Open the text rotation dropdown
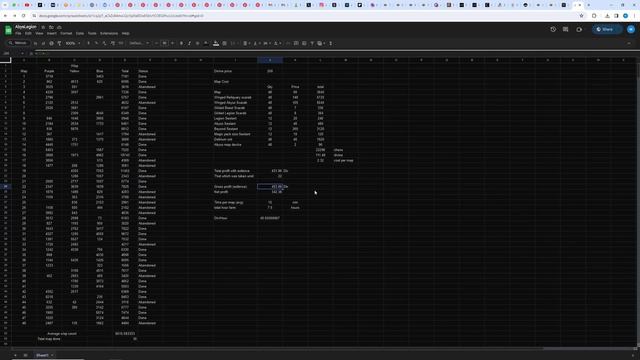Viewport: 640px width, 360px height. (x=277, y=43)
